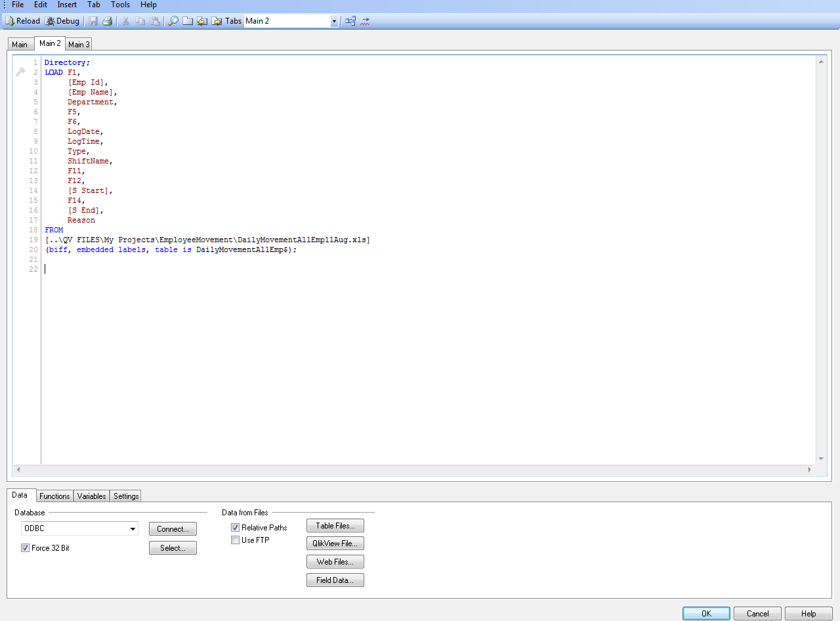
Task: Click the biff embedded labels format line
Action: pyautogui.click(x=171, y=249)
